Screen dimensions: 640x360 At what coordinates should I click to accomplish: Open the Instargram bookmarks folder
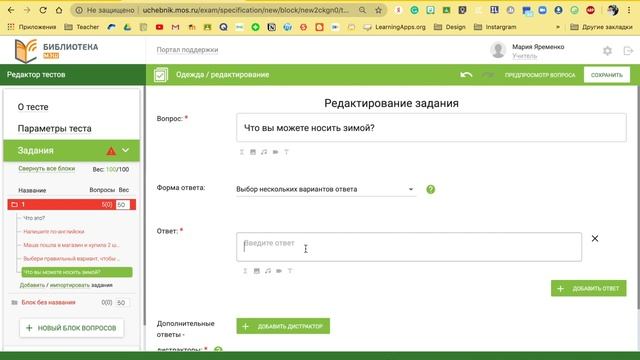tap(495, 27)
